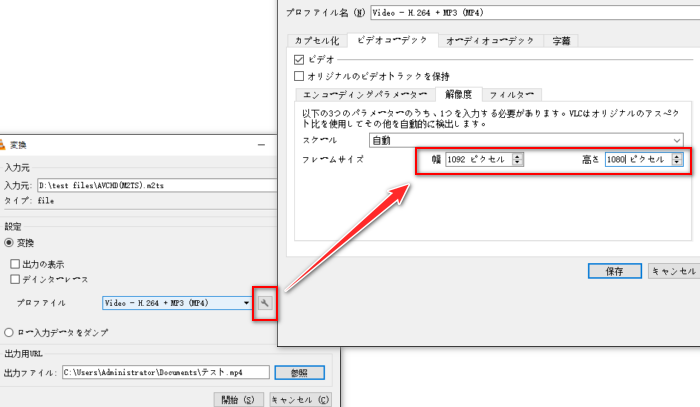Click キャンセル (C) in 変換 window
This screenshot has height=407, width=700.
300,399
